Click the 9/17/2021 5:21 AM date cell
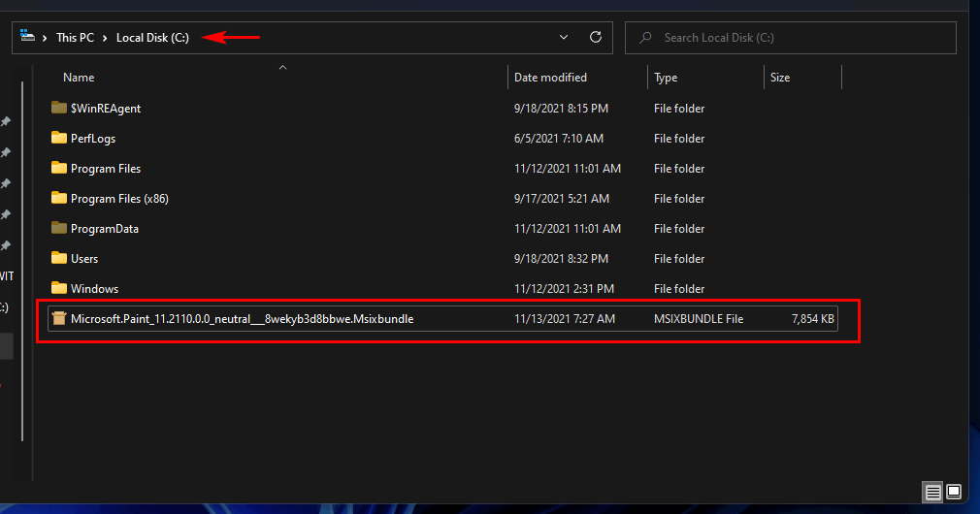The width and height of the screenshot is (980, 514). (561, 199)
